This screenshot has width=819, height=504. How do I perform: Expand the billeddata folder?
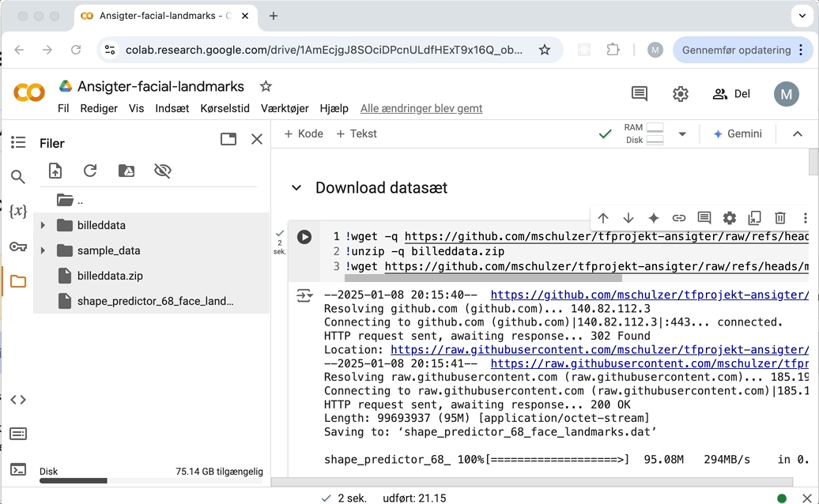point(43,225)
